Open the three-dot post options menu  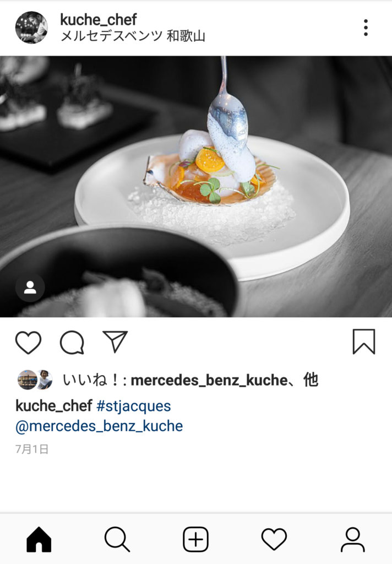pyautogui.click(x=366, y=28)
